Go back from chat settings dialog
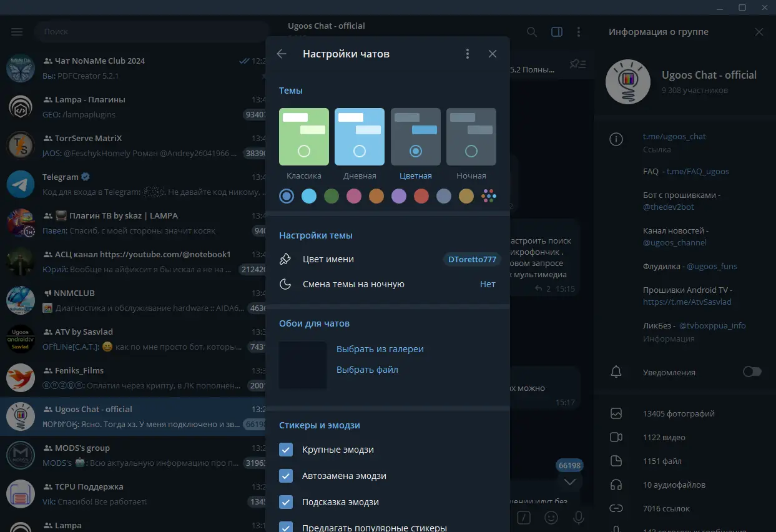Screen dimensions: 776x532 pyautogui.click(x=282, y=54)
